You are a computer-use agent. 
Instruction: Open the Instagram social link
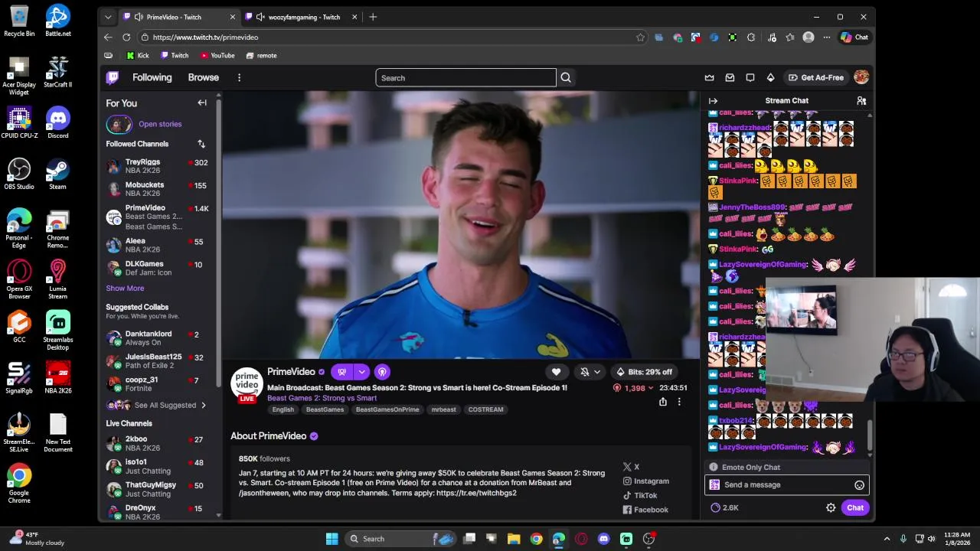(x=645, y=481)
